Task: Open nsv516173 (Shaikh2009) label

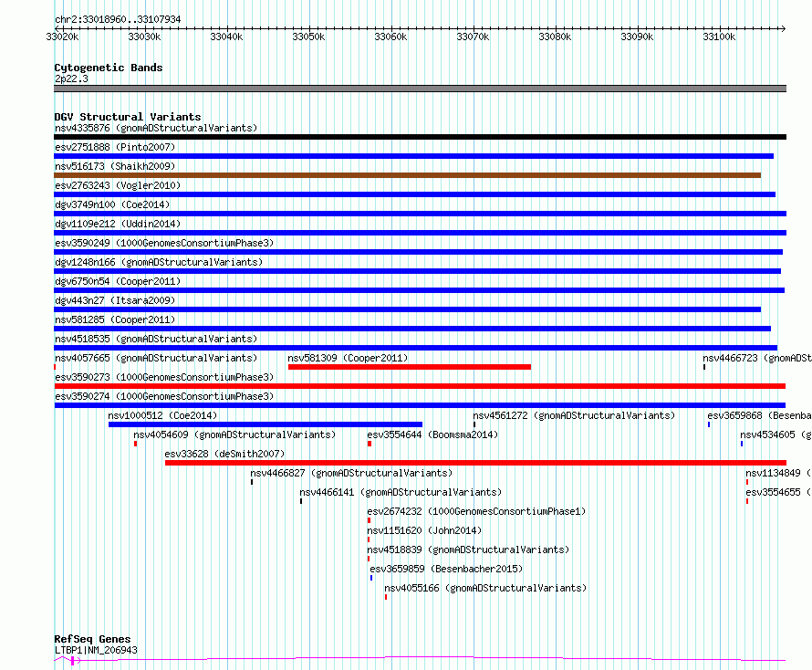Action: point(115,166)
